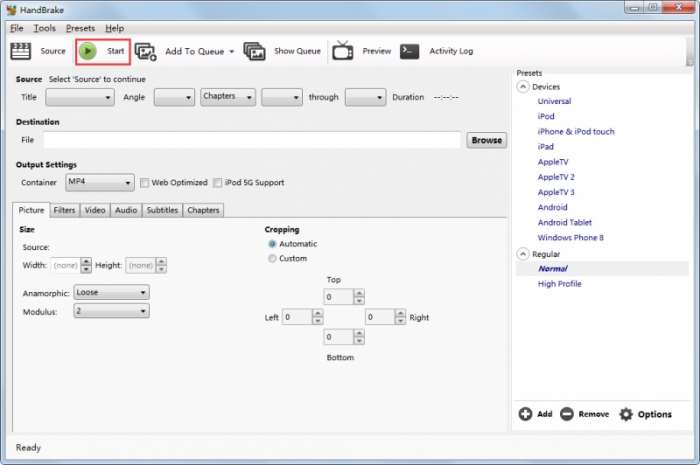
Task: Click the Add To Queue icon
Action: [x=146, y=51]
